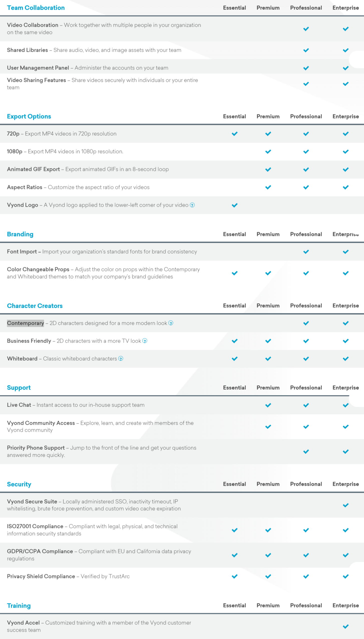Click the Enterprise checkmark for Vyond Secure Suite
The image size is (364, 639).
(x=346, y=505)
